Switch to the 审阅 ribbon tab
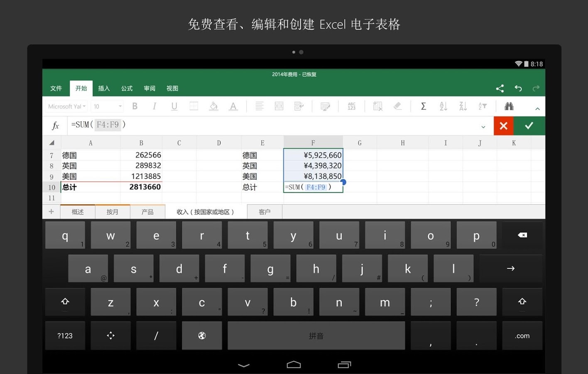Screen dimensions: 588x374 point(149,88)
